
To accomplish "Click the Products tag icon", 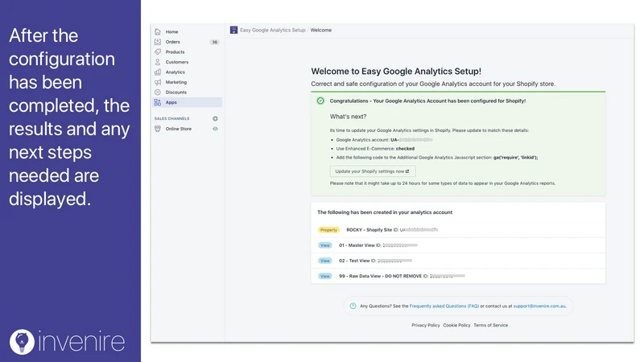I will [158, 51].
